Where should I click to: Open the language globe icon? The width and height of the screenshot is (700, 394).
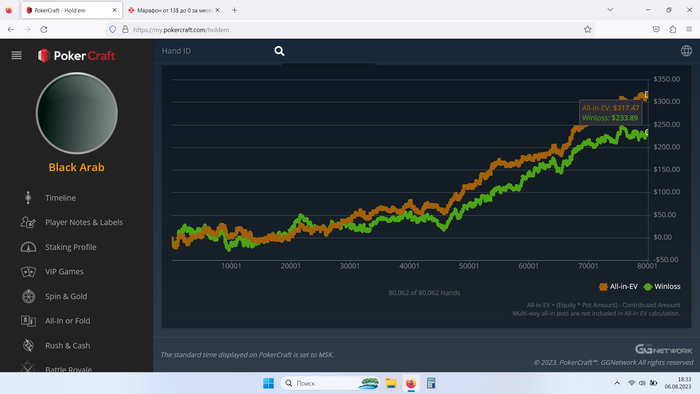(686, 51)
